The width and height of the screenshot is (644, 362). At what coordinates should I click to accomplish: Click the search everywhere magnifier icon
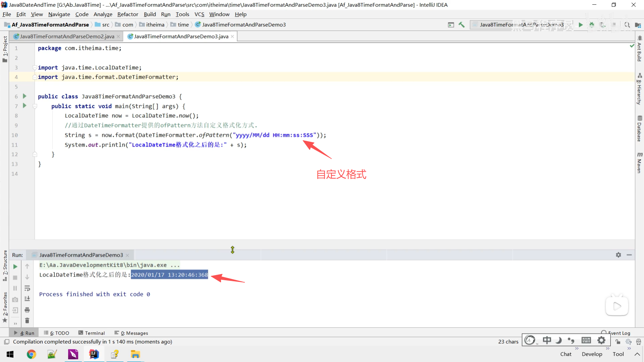(x=627, y=25)
